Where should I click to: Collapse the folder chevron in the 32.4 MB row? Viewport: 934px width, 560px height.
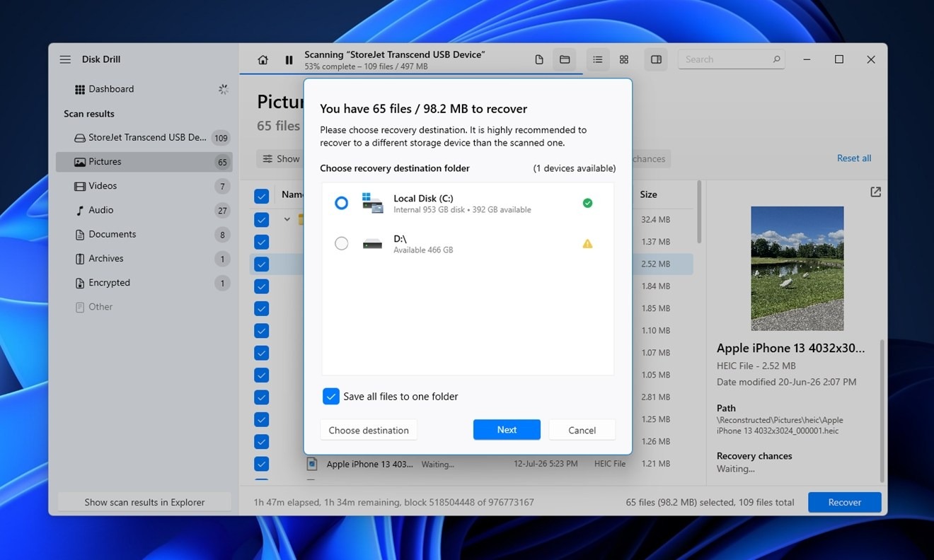pyautogui.click(x=287, y=219)
